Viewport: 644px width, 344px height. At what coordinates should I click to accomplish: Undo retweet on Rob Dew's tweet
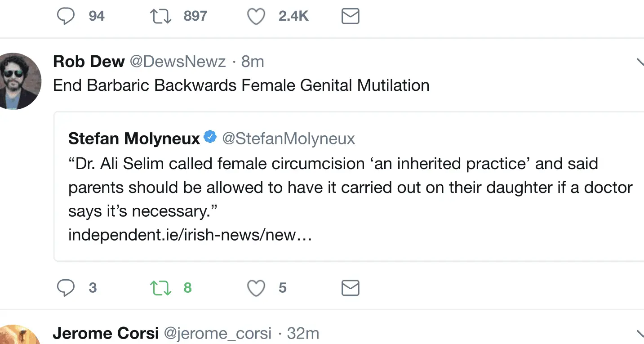click(160, 288)
